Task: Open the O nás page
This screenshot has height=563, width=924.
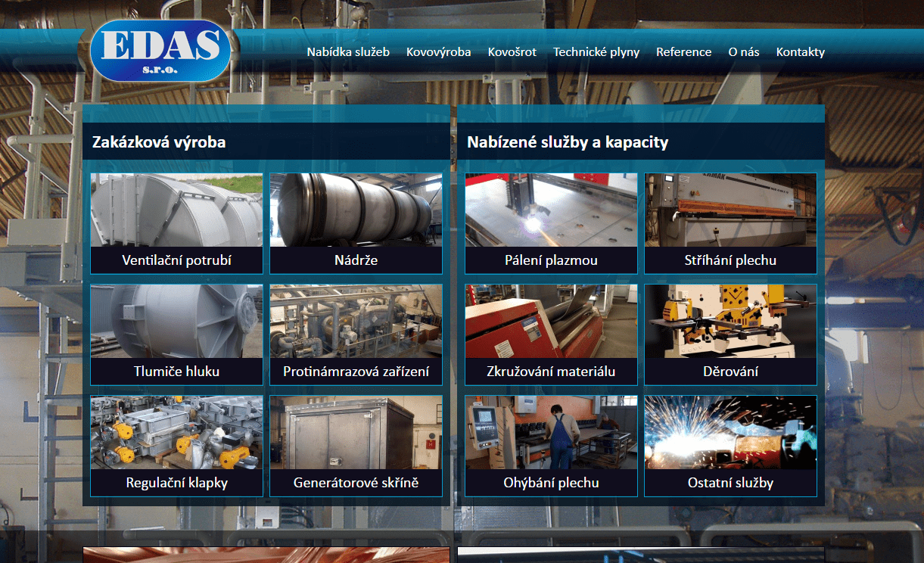Action: point(744,52)
